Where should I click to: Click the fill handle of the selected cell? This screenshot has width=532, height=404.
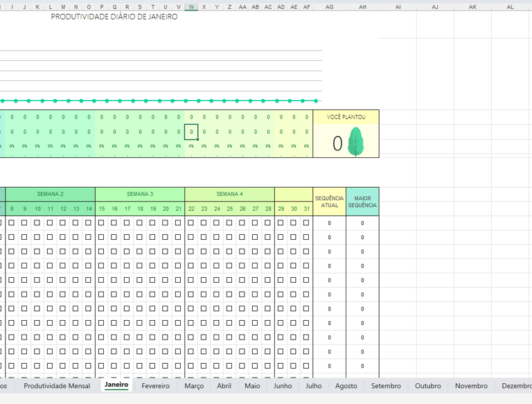click(198, 139)
